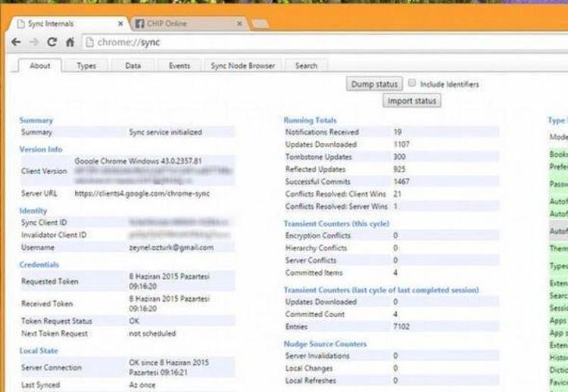
Task: Click the Encryption Conflicts row label
Action: 318,235
